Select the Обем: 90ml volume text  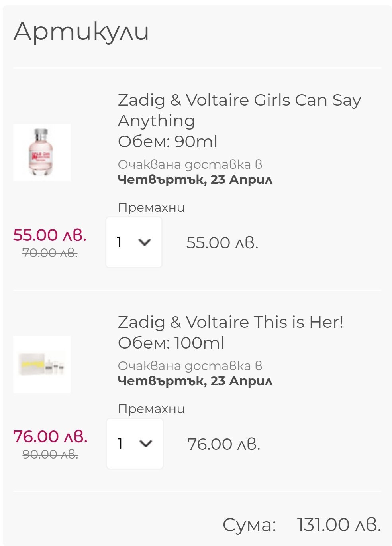[168, 142]
